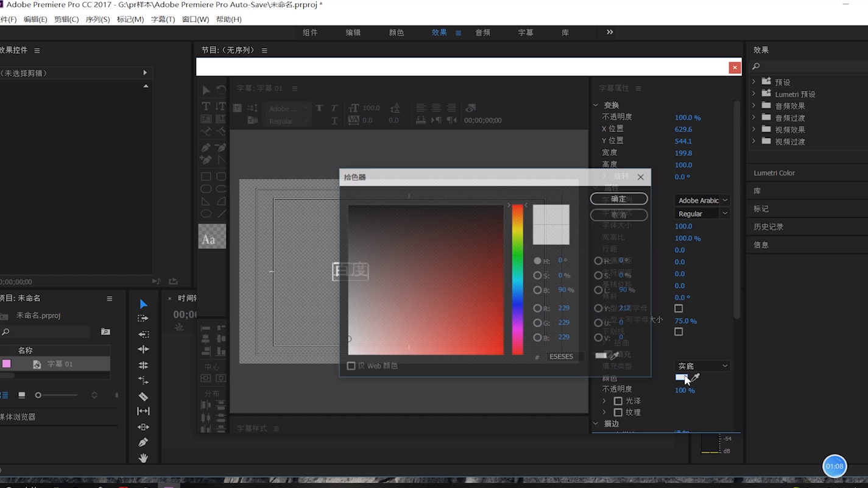Select the Rectangle shape tool in the titler
This screenshot has width=868, height=488.
click(206, 177)
